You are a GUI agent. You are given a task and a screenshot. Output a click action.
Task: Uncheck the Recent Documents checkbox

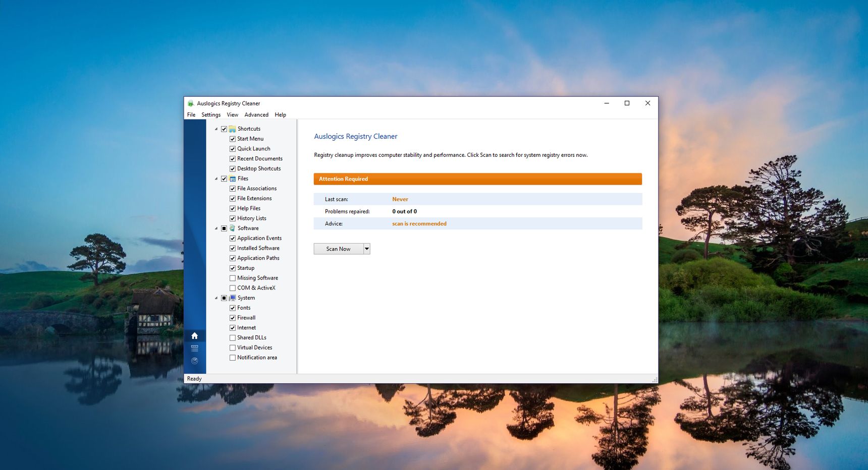tap(233, 159)
